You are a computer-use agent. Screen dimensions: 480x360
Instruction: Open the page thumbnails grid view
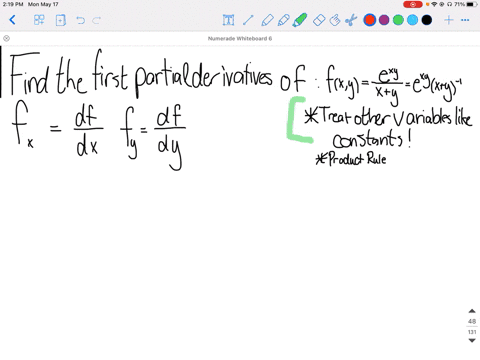click(39, 20)
